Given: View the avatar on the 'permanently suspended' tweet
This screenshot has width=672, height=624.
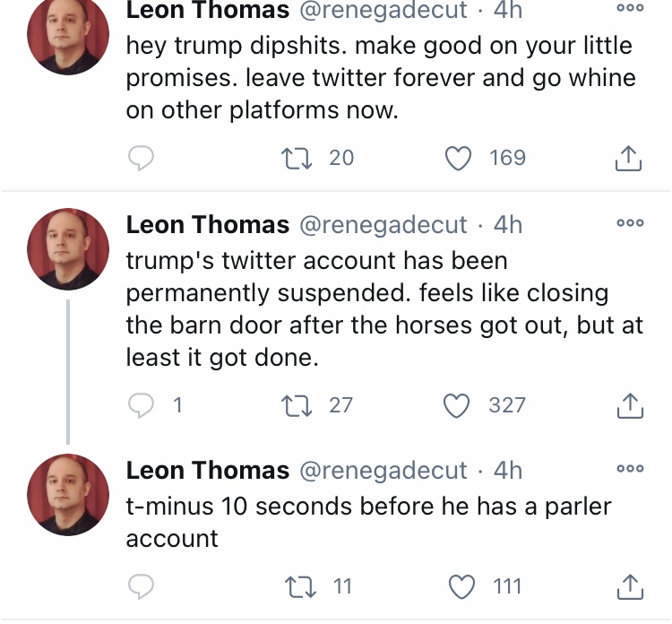Looking at the screenshot, I should coord(68,249).
